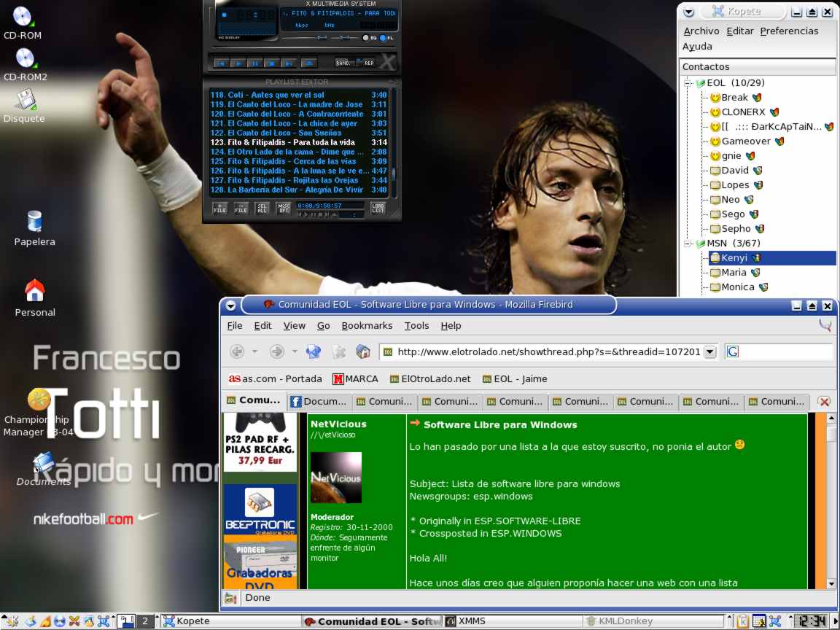840x630 pixels.
Task: Open Kopete Archivo menu
Action: [x=701, y=31]
